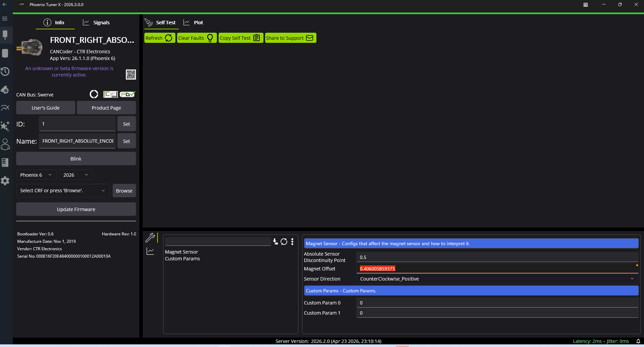Screen dimensions: 644x347
Task: Open the wrench configs tab icon
Action: 150,238
